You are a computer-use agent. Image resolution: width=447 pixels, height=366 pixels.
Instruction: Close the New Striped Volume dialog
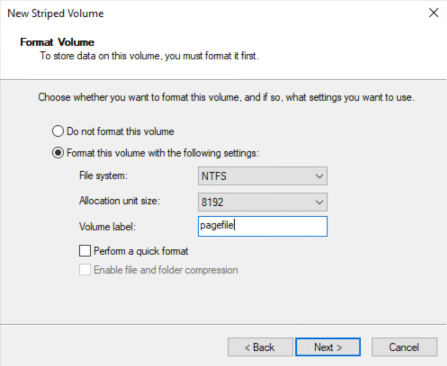point(433,13)
